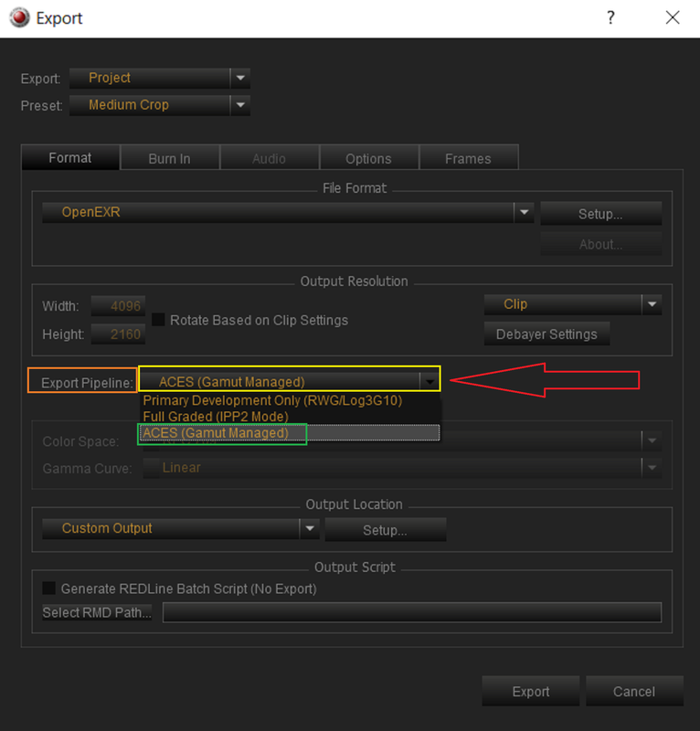700x731 pixels.
Task: Cancel the export dialog
Action: tap(634, 691)
